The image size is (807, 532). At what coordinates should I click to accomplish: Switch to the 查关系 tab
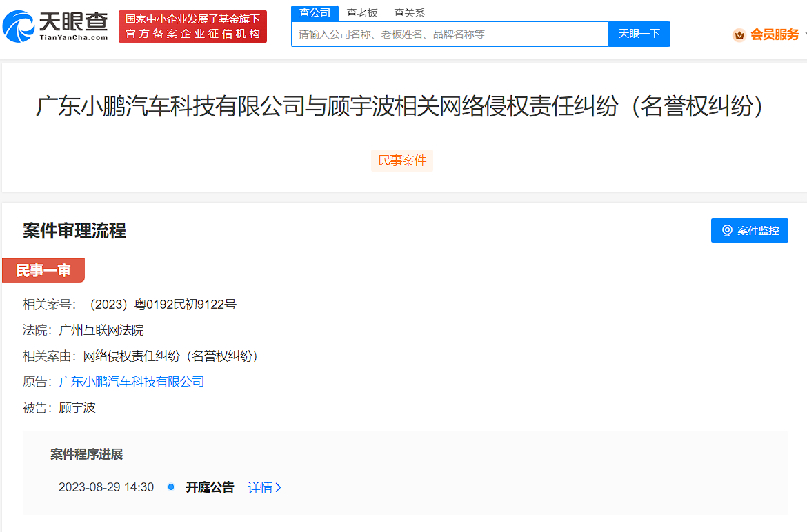point(408,13)
